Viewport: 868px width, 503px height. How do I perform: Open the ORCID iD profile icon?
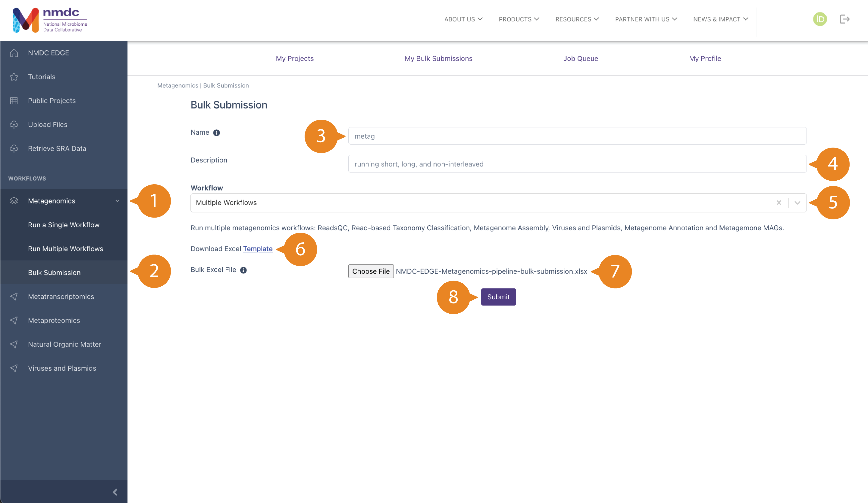click(x=820, y=19)
